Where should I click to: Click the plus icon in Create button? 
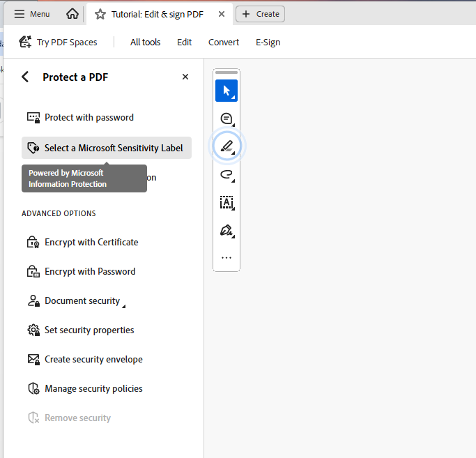click(x=246, y=14)
